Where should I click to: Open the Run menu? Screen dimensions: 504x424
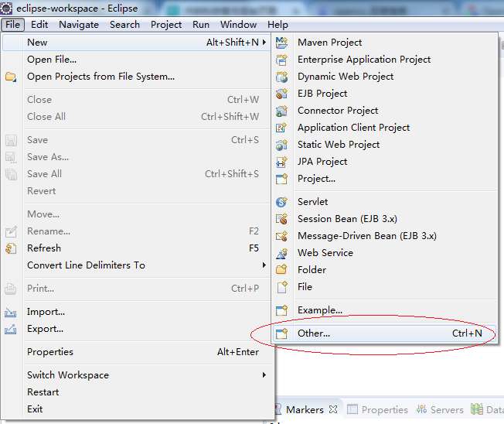[201, 25]
